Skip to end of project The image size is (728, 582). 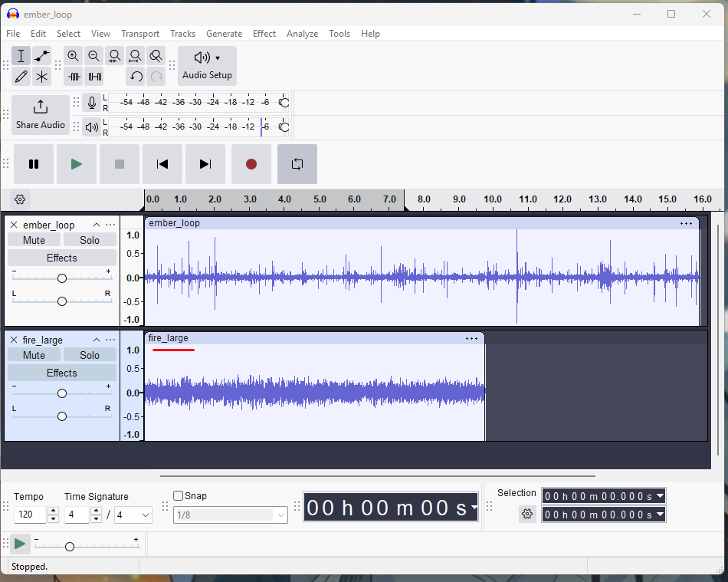pos(205,164)
